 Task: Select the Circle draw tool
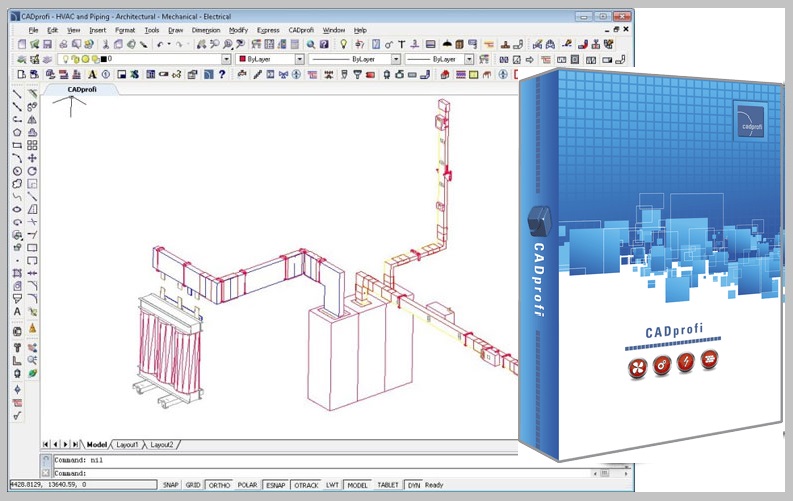17,171
